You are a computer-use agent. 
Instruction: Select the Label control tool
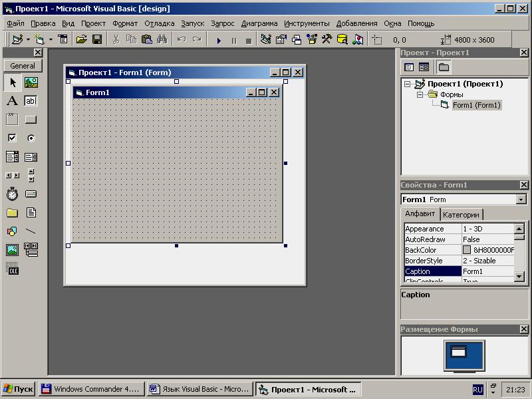point(13,101)
